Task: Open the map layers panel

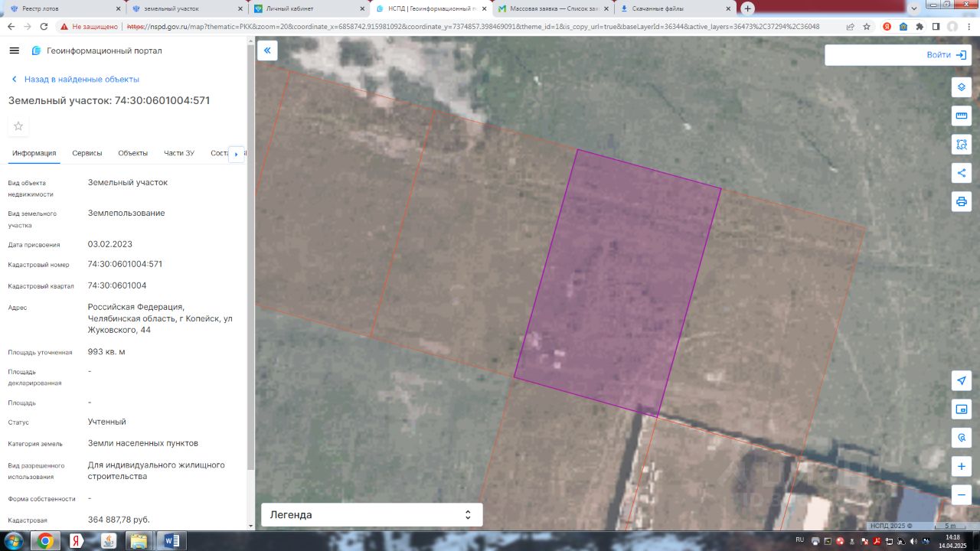Action: (x=962, y=87)
